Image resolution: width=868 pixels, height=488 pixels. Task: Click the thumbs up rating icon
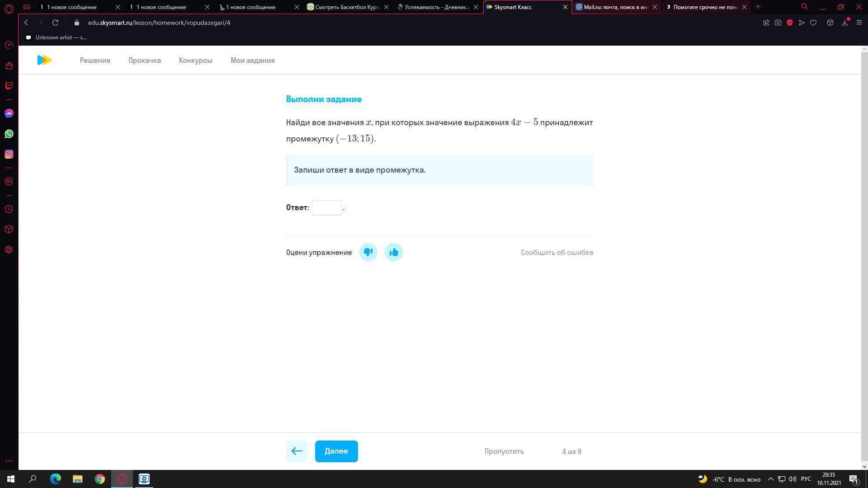393,252
